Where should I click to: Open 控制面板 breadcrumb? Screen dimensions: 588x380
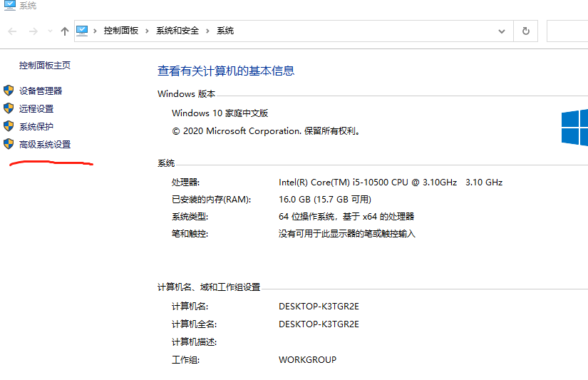pyautogui.click(x=121, y=31)
